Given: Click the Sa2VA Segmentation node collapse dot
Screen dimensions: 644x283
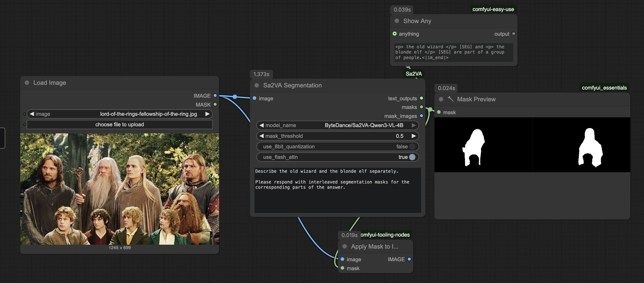Looking at the screenshot, I should (257, 85).
